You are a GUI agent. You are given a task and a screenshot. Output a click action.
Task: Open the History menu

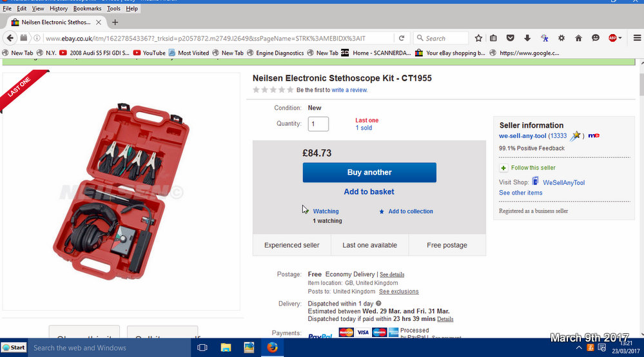coord(58,8)
